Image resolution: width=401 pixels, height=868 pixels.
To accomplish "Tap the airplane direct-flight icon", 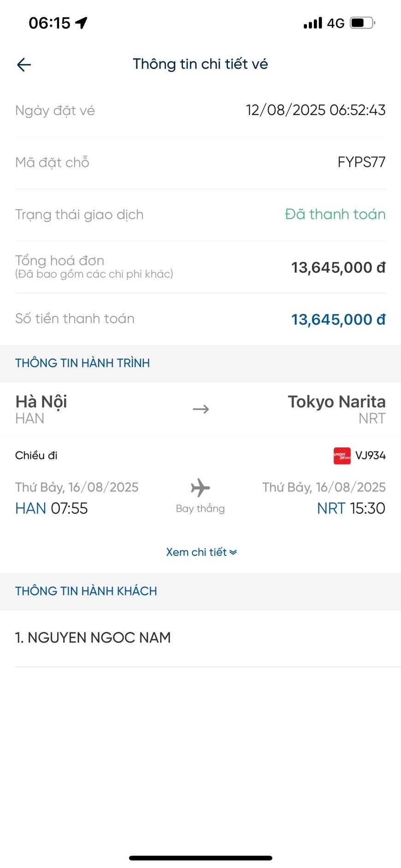I will (x=200, y=488).
